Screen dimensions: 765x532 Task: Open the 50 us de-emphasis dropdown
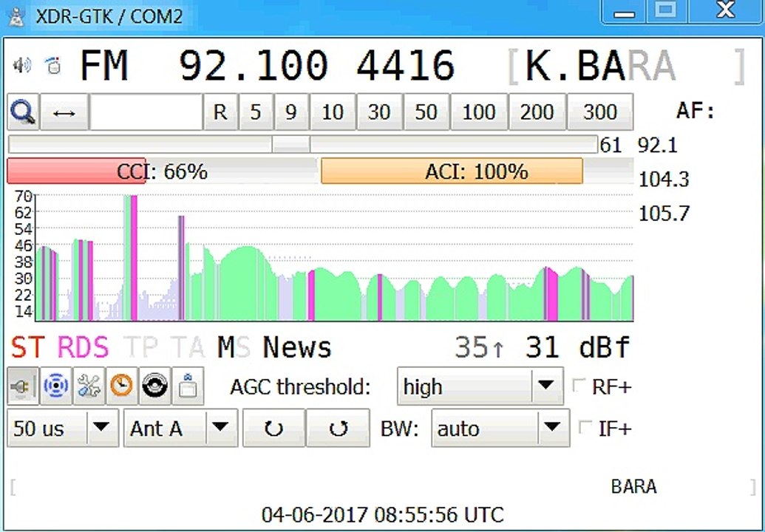pyautogui.click(x=63, y=429)
